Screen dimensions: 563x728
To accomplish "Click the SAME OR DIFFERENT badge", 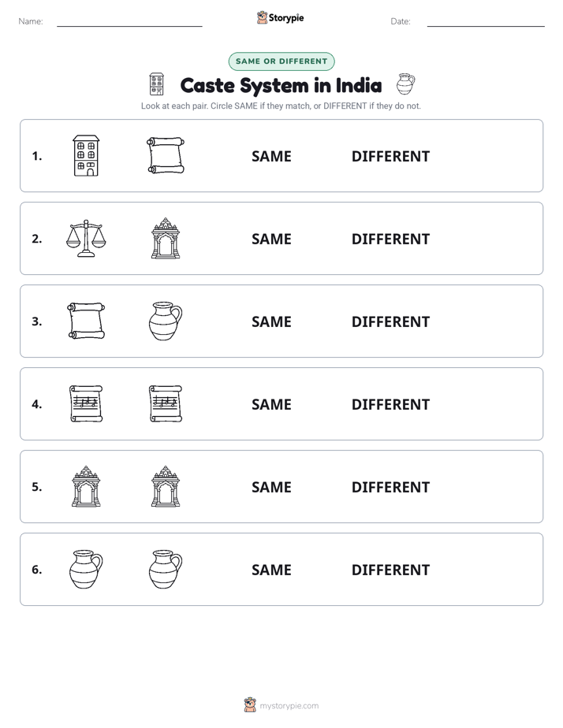I will pos(281,61).
